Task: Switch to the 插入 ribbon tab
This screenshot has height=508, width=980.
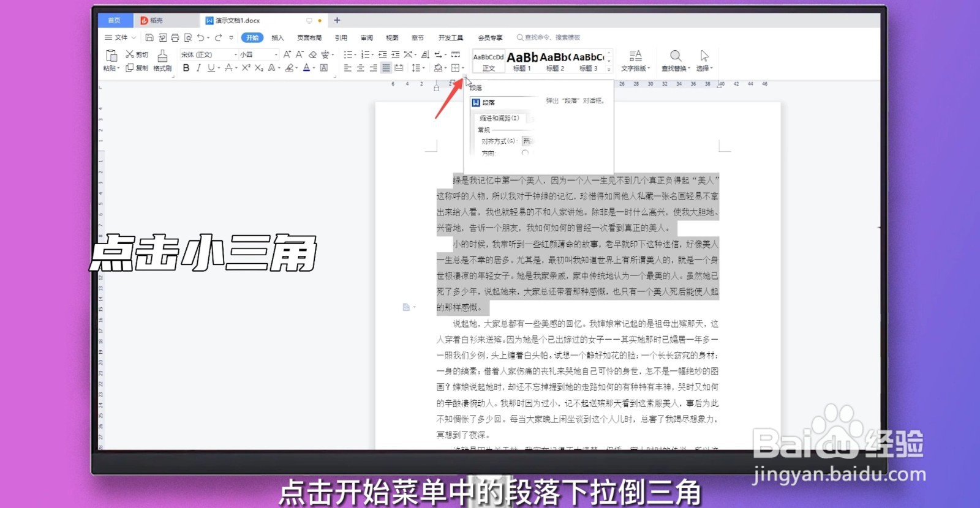Action: pyautogui.click(x=277, y=37)
